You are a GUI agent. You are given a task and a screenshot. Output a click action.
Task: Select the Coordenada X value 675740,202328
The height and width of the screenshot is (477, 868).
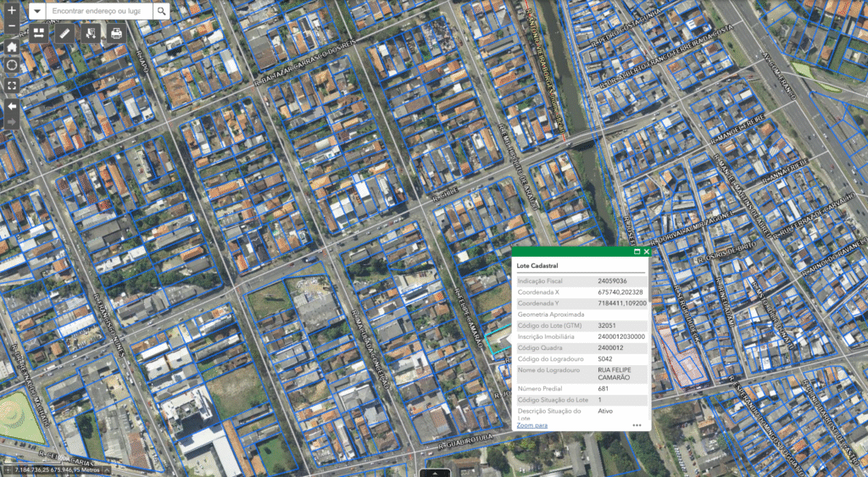pyautogui.click(x=620, y=292)
